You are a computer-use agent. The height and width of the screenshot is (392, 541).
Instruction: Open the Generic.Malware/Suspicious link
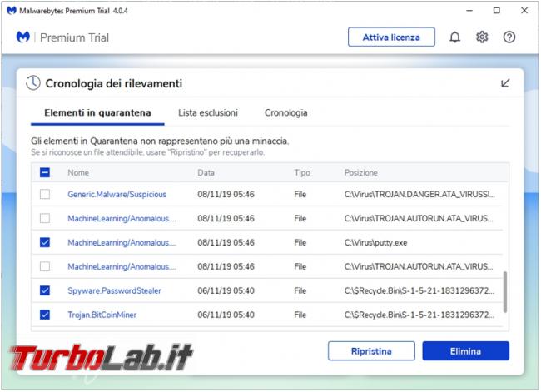click(117, 194)
